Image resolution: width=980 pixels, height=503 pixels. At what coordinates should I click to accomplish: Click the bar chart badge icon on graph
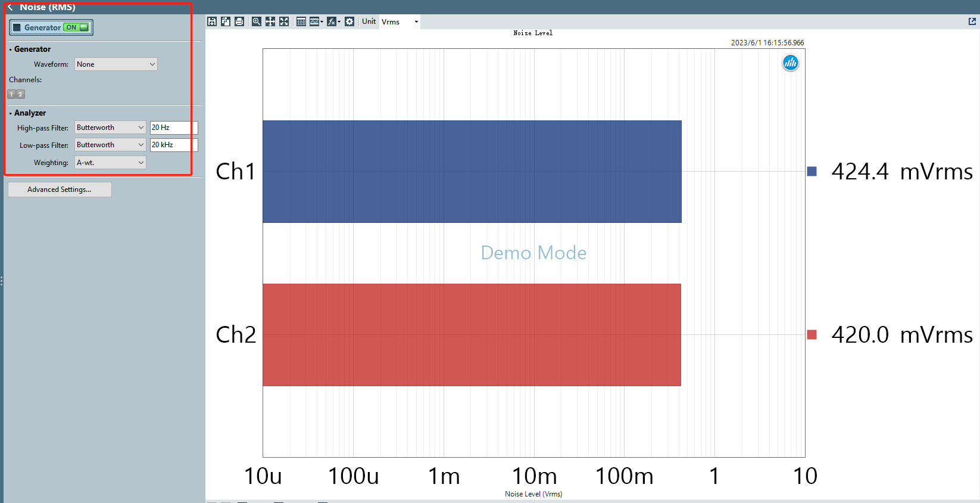791,63
